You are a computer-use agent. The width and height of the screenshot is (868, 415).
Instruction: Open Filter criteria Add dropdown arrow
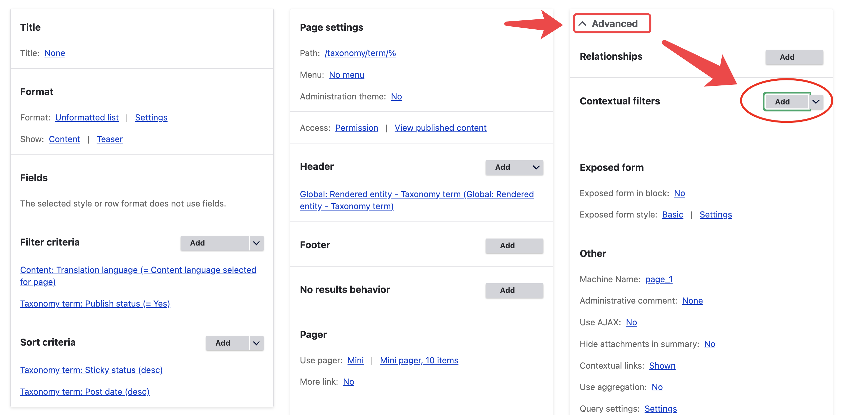(256, 243)
